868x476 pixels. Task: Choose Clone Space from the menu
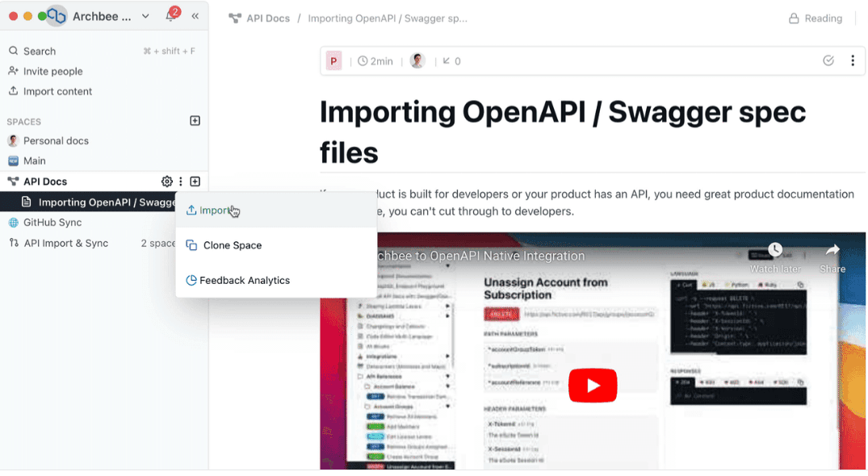point(232,245)
